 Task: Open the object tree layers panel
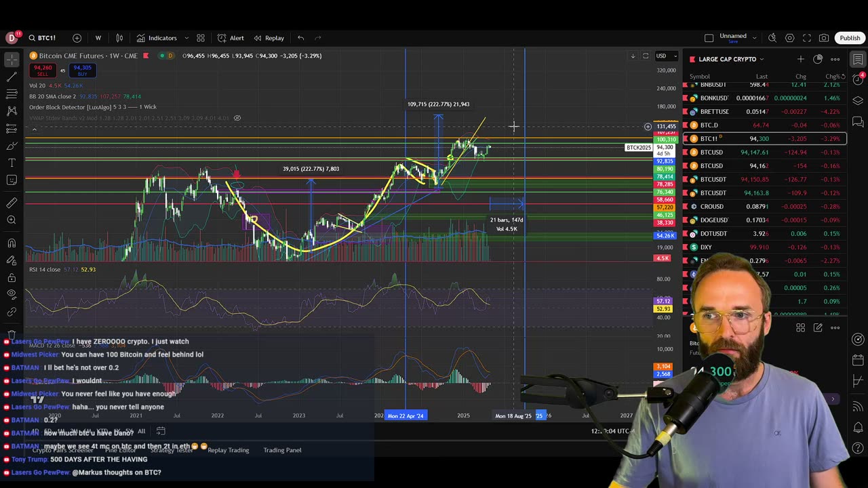point(858,101)
